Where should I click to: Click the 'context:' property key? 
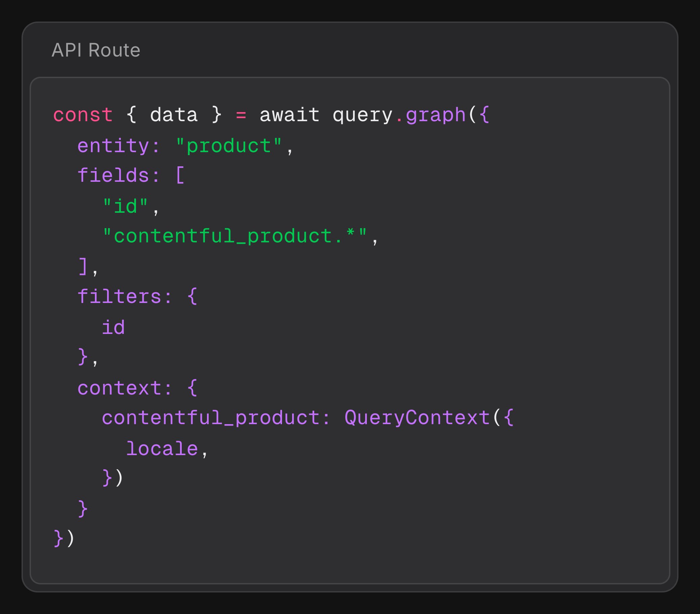point(125,388)
